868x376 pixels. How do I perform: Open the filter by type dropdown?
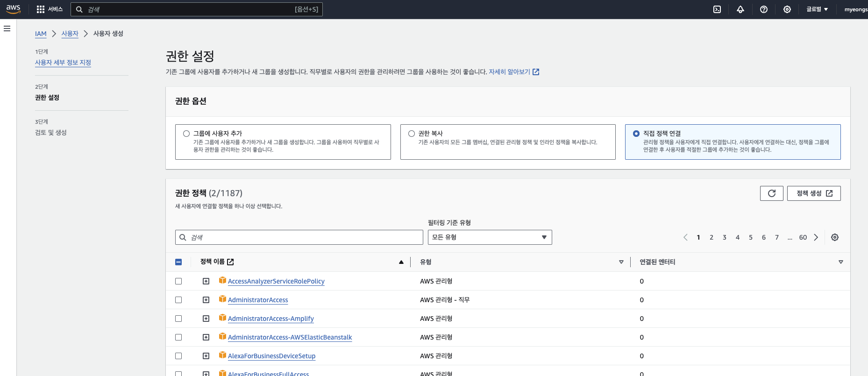pos(490,237)
